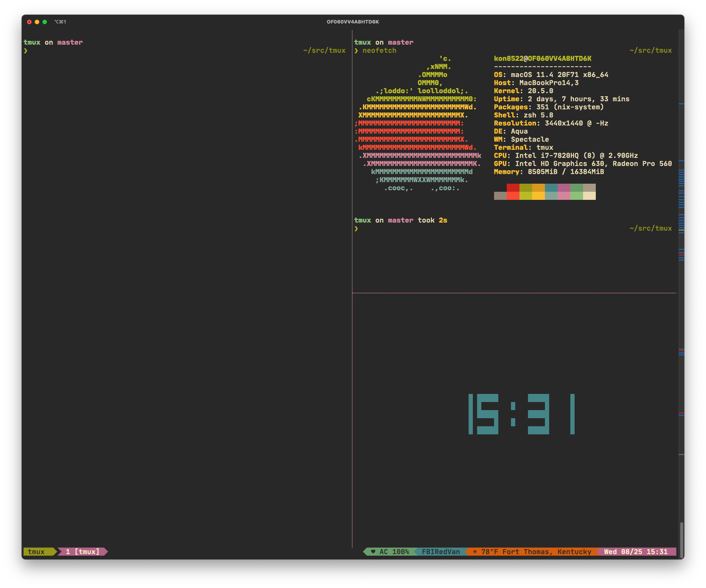706x588 pixels.
Task: Click the bright red swatch in neofetch palette
Action: 513,196
